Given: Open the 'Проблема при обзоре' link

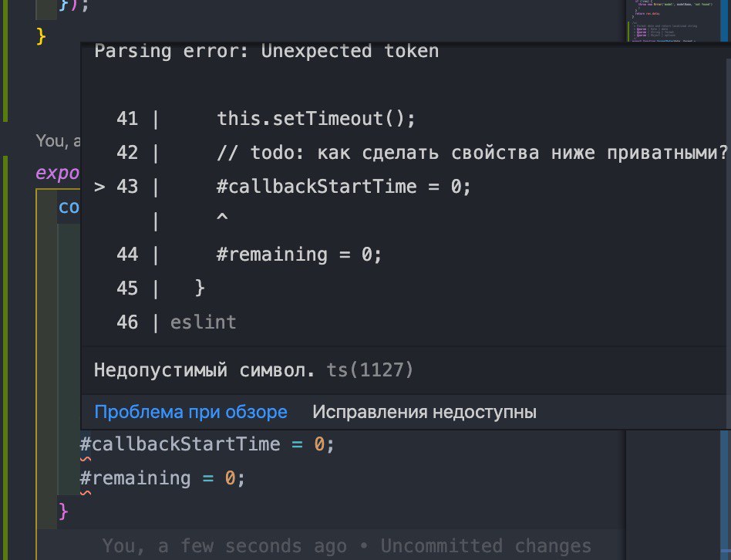Looking at the screenshot, I should click(190, 412).
